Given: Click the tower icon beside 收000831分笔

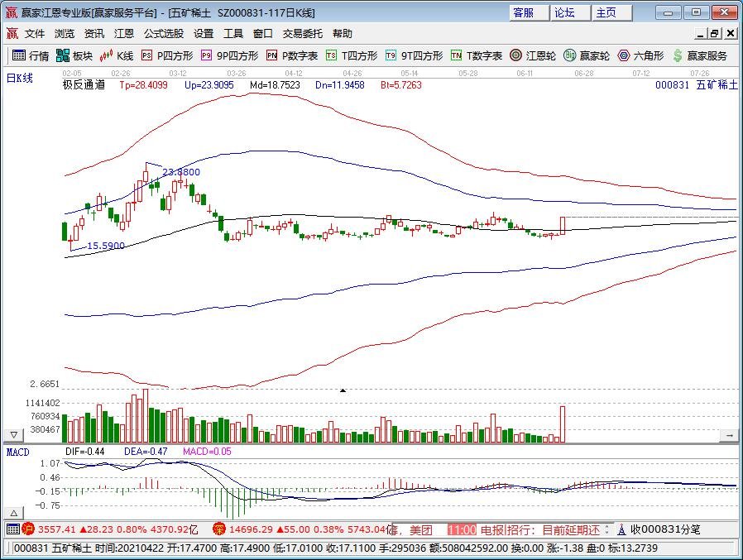Looking at the screenshot, I should [x=621, y=529].
